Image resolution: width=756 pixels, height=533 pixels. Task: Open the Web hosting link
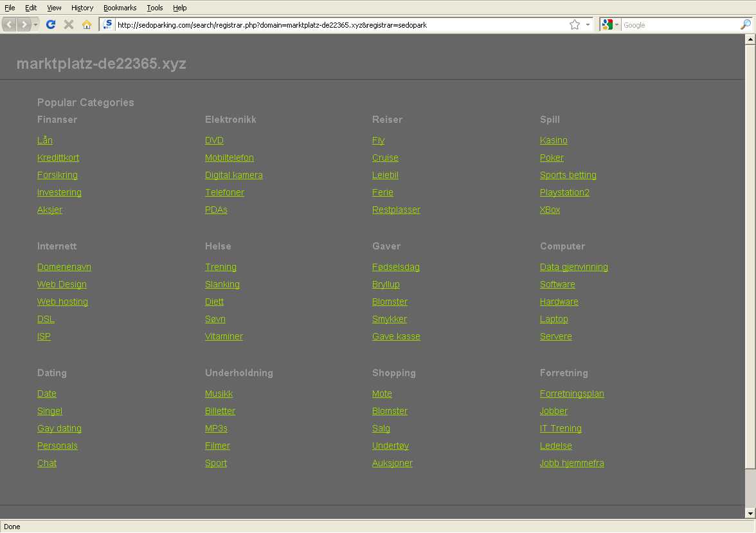coord(63,302)
